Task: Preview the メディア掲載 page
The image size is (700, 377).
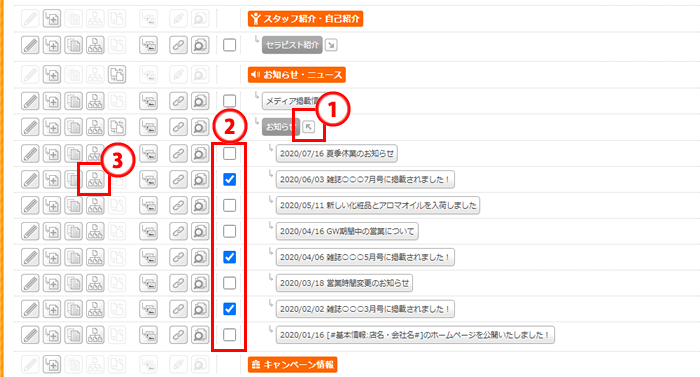Action: [x=200, y=101]
